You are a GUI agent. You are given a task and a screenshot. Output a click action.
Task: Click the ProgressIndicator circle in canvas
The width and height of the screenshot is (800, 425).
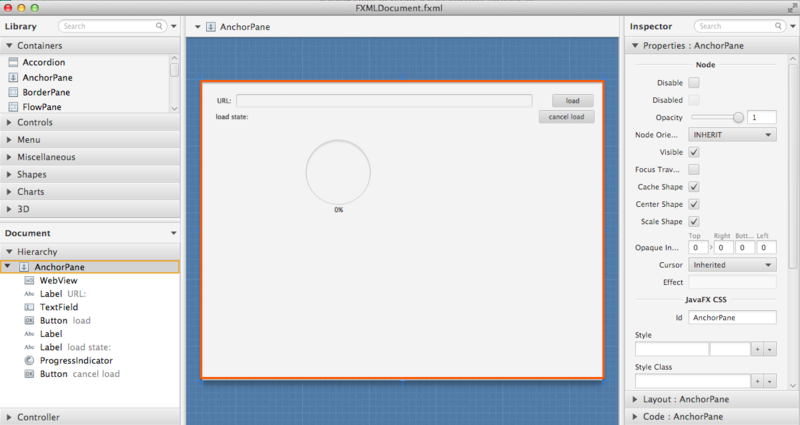[x=338, y=172]
